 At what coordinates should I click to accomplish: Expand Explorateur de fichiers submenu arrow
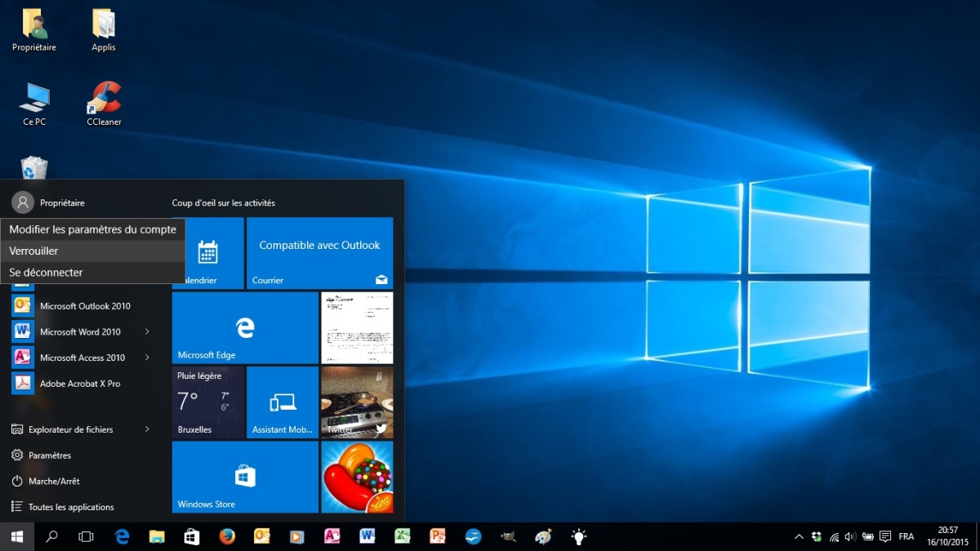[x=147, y=429]
